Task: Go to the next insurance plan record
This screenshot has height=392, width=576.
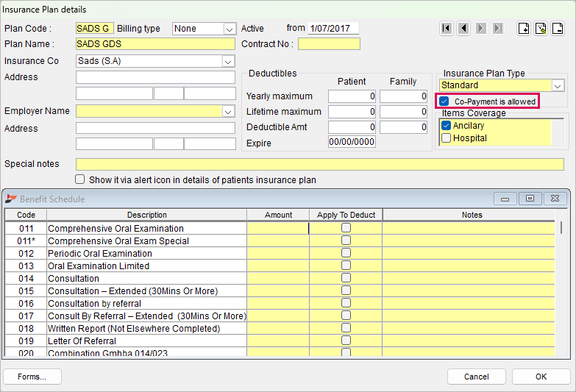Action: pyautogui.click(x=481, y=28)
